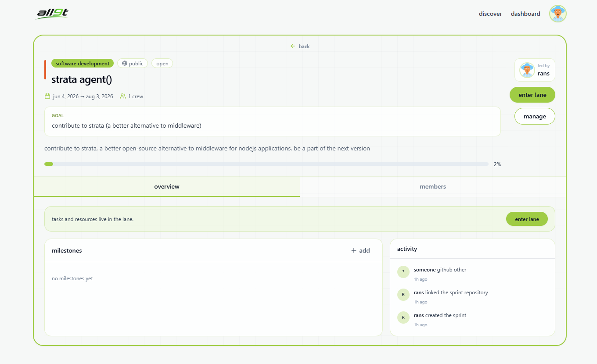
Task: Click the jun 4, 2026 date range
Action: point(83,96)
